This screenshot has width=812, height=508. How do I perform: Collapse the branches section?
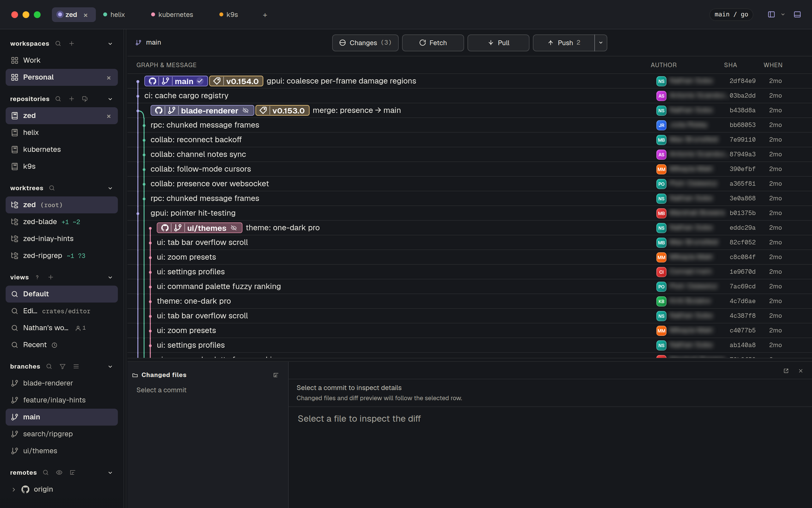point(110,366)
